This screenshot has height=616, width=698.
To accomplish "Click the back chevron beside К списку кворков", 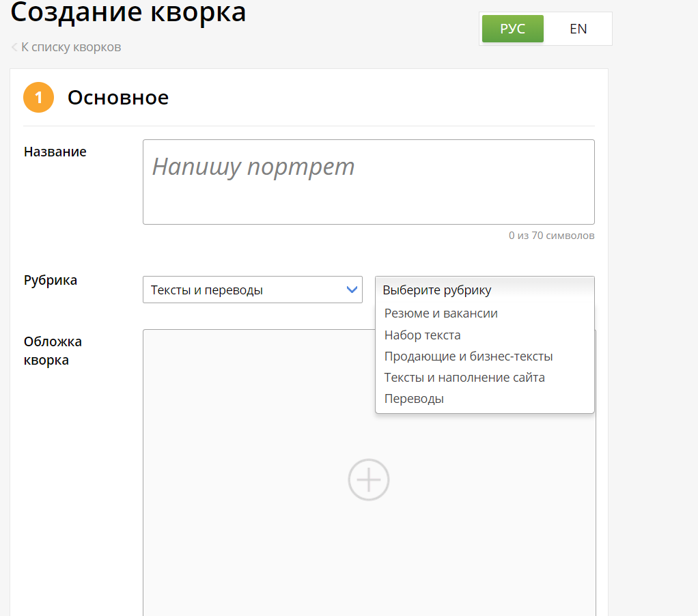I will 14,46.
